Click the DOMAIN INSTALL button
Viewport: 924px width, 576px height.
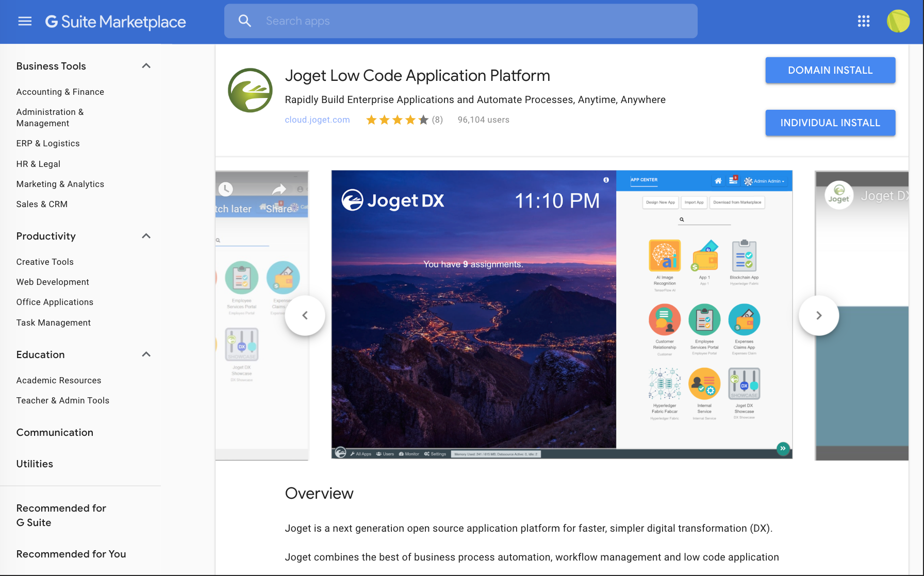point(830,70)
